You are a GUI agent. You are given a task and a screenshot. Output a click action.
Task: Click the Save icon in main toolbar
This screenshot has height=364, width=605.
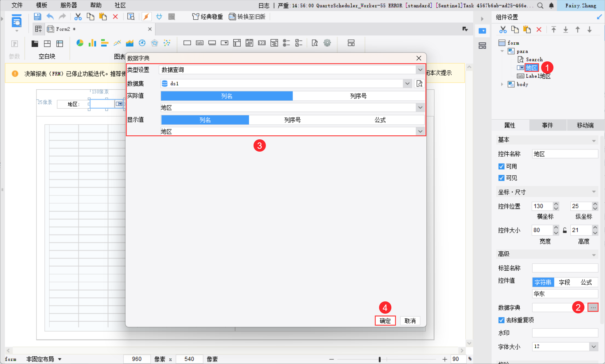[37, 17]
